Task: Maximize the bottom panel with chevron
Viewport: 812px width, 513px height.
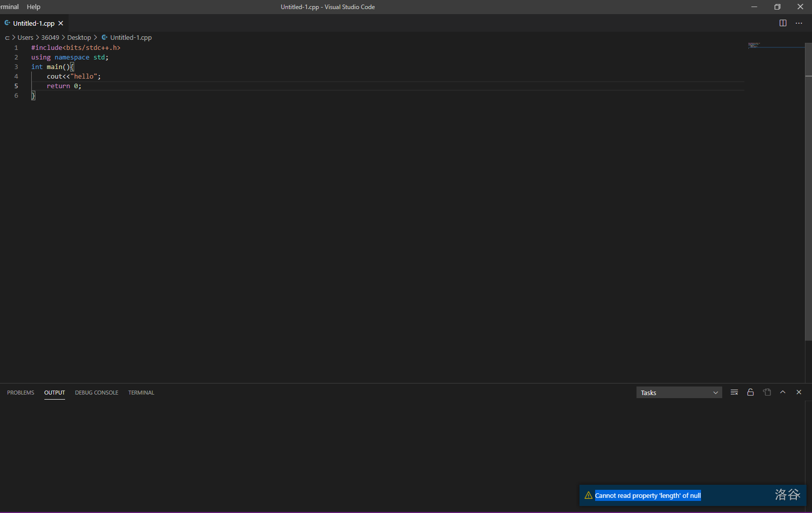Action: pyautogui.click(x=783, y=392)
